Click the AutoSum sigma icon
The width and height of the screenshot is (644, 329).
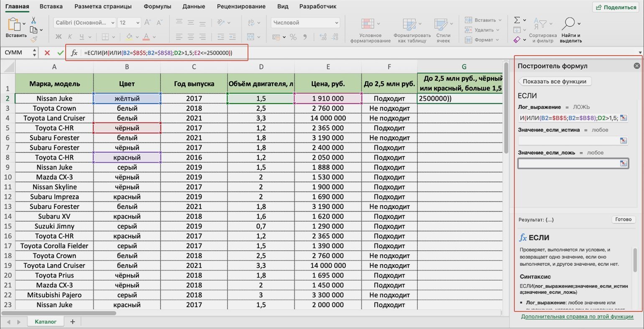(517, 20)
